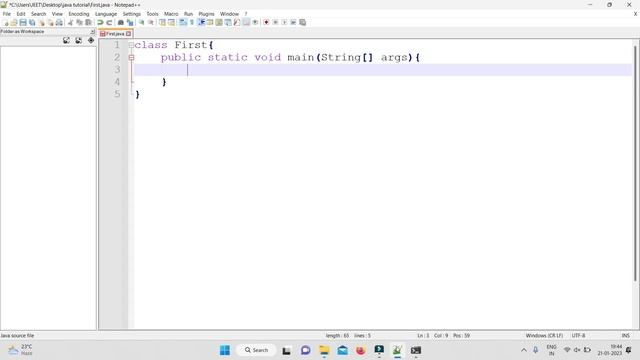Stop macro recording
Viewport: 640px width, 360px height.
[275, 22]
